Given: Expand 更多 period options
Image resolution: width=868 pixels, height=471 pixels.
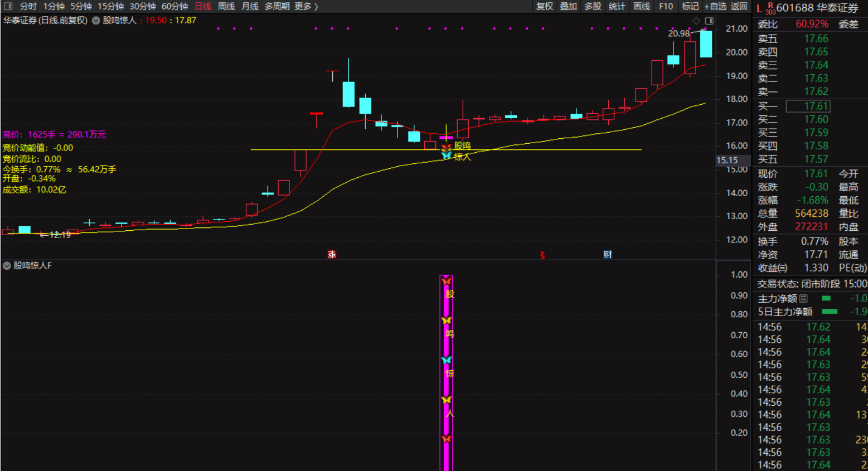Looking at the screenshot, I should click(306, 6).
